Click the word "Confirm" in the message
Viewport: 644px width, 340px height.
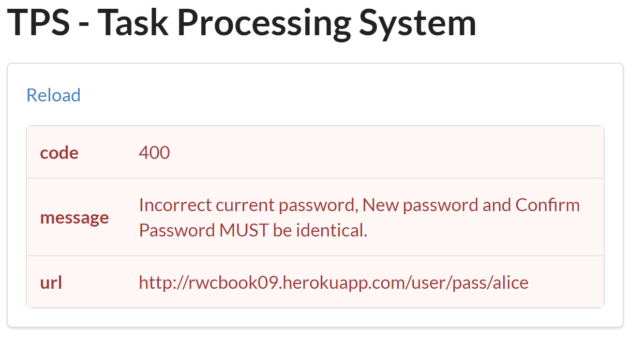click(547, 205)
